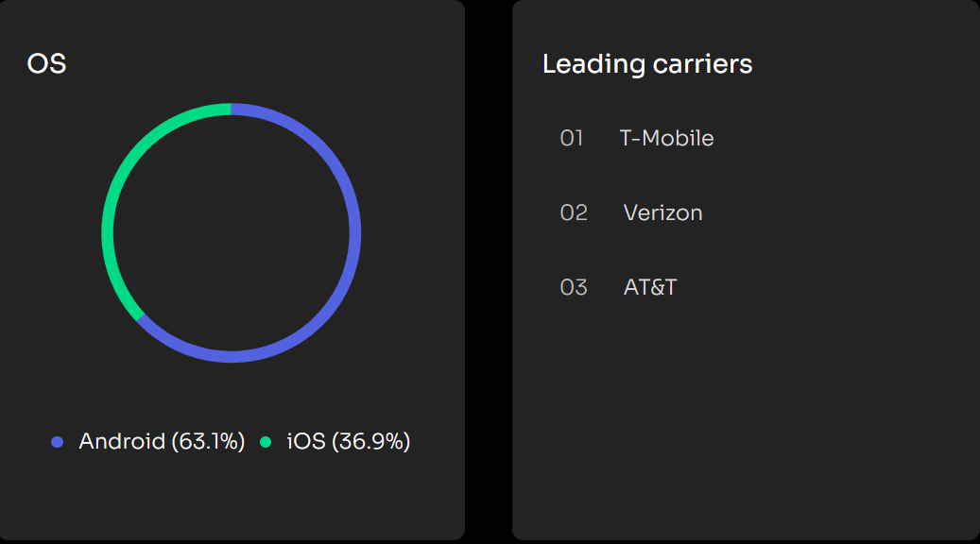The width and height of the screenshot is (980, 544).
Task: Click the blue Android legend dot
Action: [x=58, y=442]
